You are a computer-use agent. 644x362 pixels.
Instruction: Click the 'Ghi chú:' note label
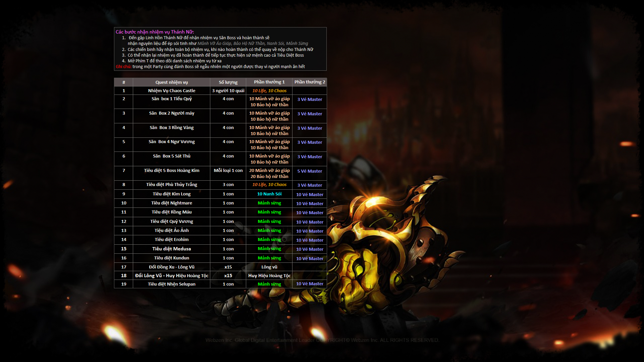click(x=123, y=67)
